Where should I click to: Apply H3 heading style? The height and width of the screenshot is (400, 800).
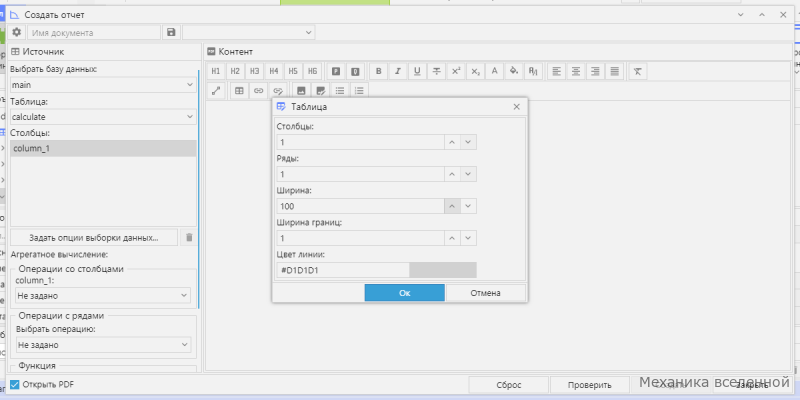[255, 71]
